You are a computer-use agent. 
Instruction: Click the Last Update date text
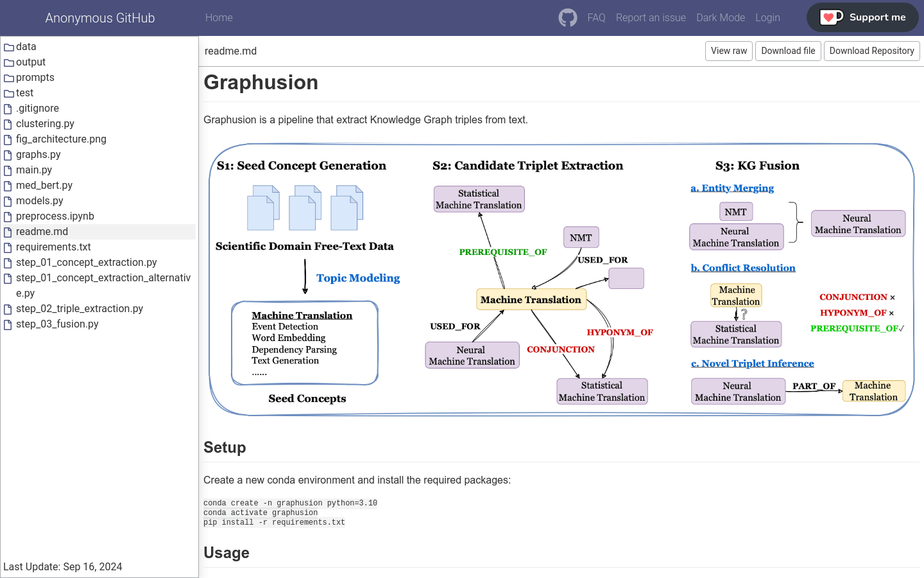[x=63, y=566]
